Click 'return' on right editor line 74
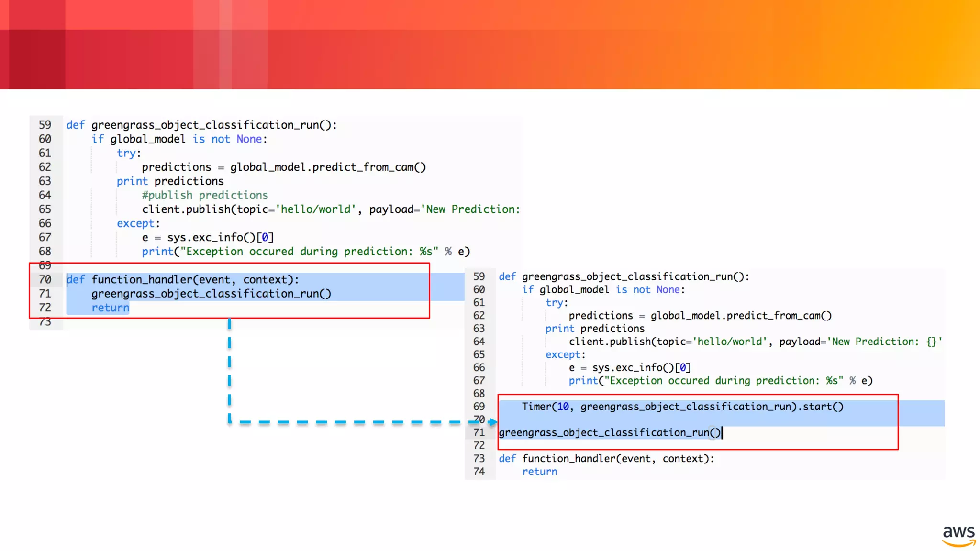980x551 pixels. (539, 472)
